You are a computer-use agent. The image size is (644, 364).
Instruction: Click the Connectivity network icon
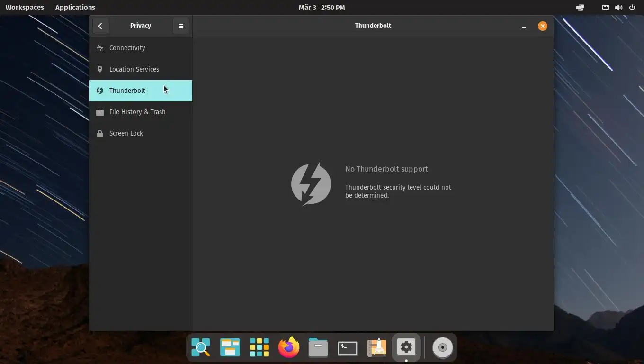pos(100,48)
